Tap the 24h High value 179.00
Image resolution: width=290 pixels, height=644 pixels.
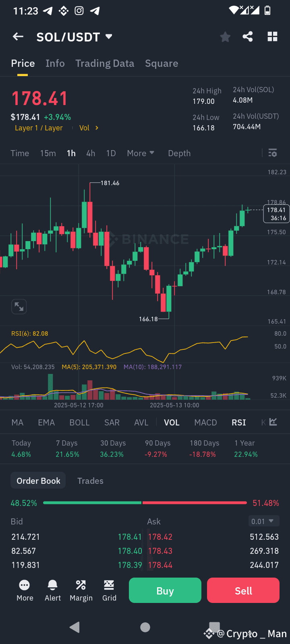203,101
